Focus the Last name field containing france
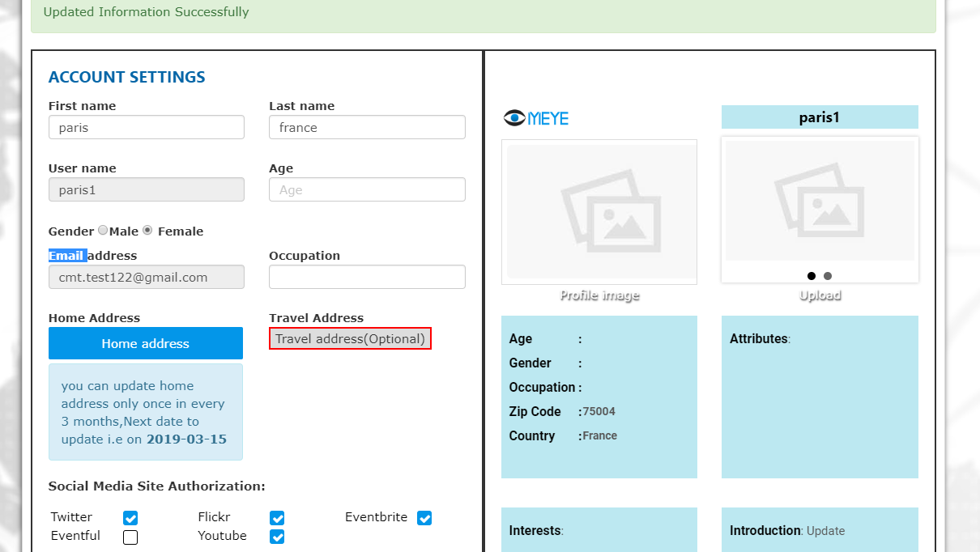 (367, 127)
